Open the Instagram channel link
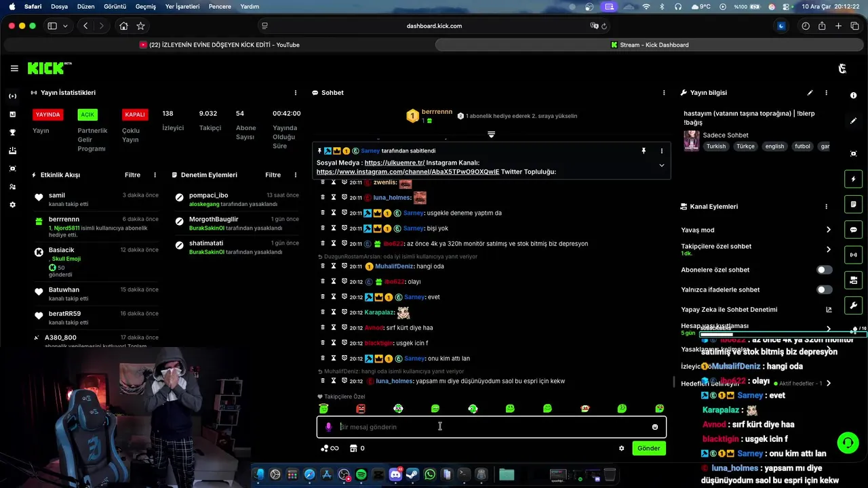Viewport: 868px width, 488px height. pos(408,171)
